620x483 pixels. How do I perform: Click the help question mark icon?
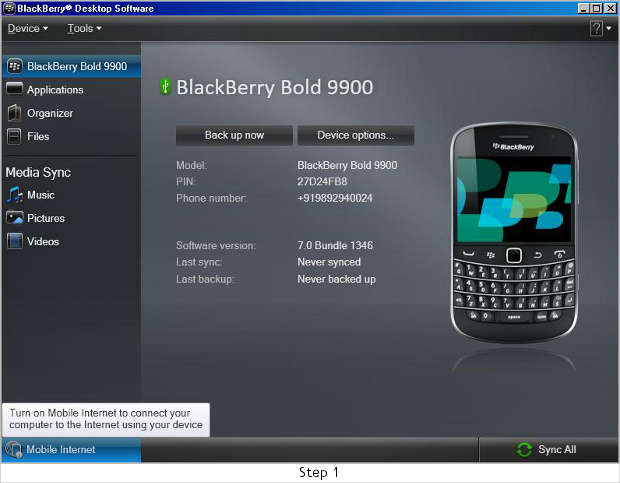[x=596, y=28]
